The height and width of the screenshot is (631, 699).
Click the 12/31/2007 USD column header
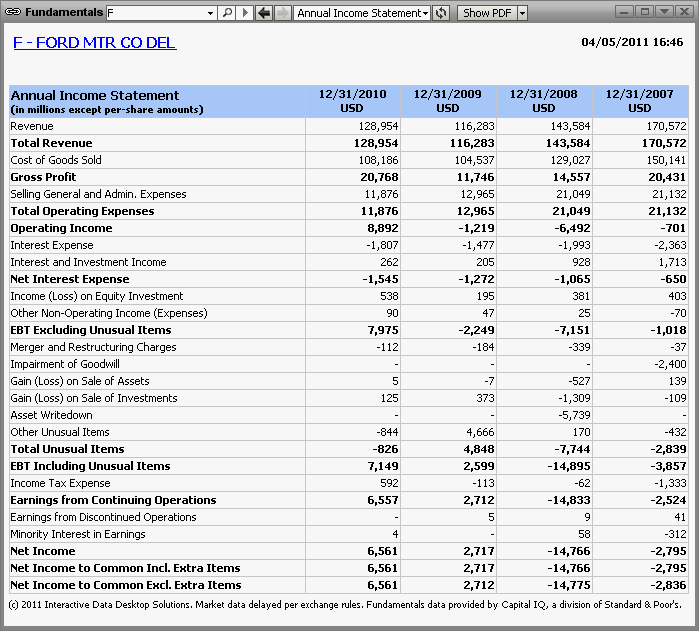tap(640, 101)
